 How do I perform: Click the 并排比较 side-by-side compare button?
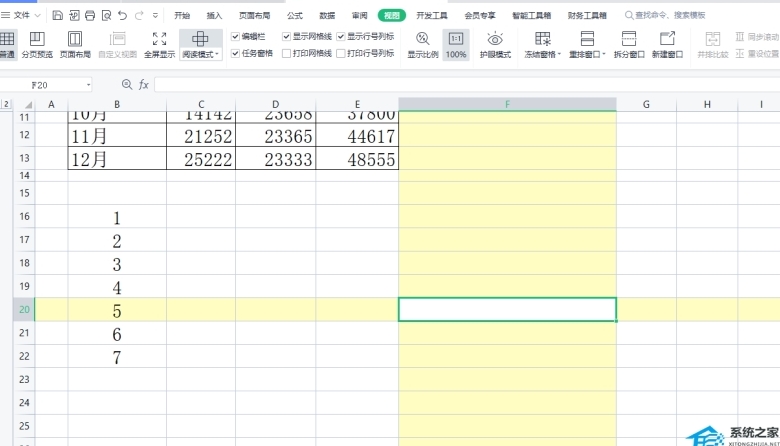point(713,44)
